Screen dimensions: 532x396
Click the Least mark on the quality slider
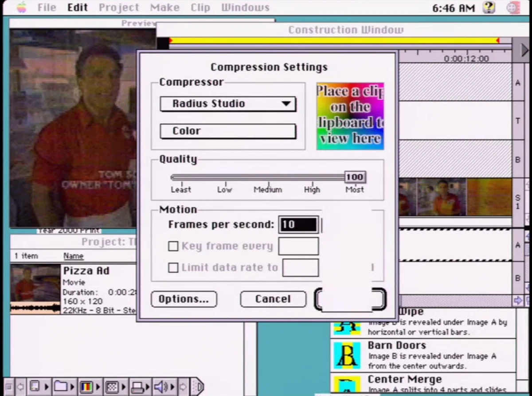pos(181,189)
